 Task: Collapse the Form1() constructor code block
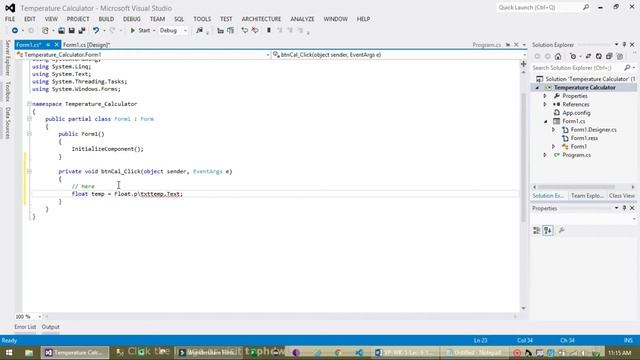[x=29, y=134]
